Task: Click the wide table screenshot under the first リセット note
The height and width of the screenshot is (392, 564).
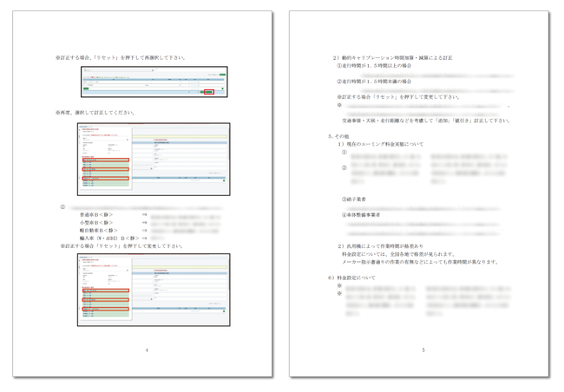Action: [x=154, y=82]
